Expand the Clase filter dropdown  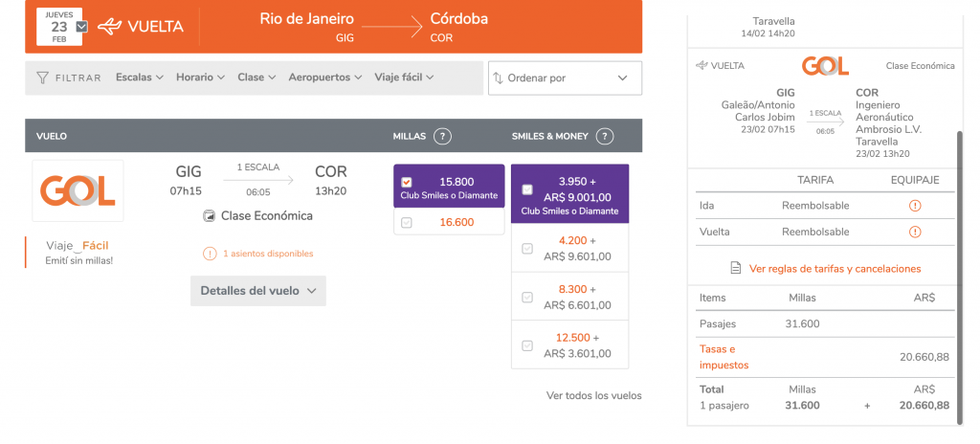[x=256, y=78]
